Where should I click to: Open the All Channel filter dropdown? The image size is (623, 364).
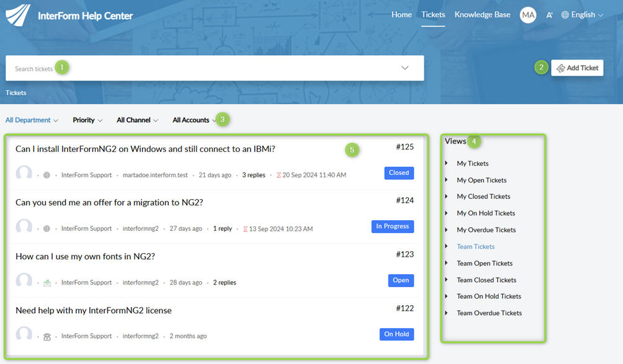click(x=137, y=120)
